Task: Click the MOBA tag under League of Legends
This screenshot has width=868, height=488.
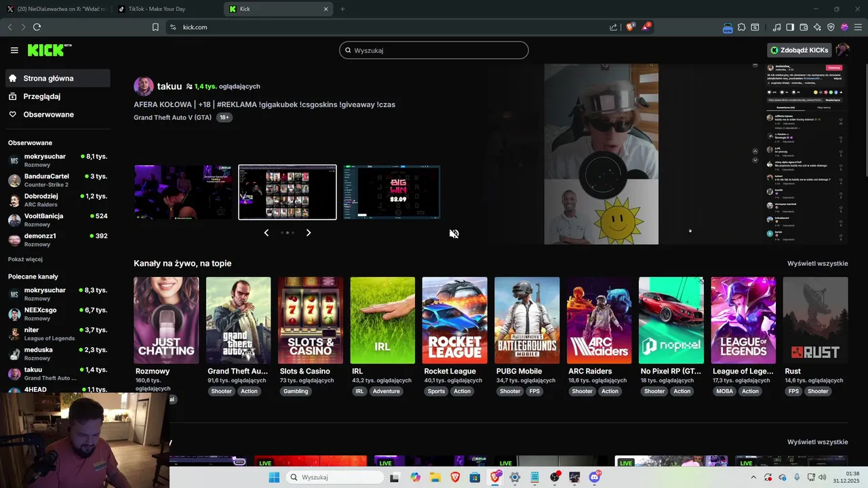Action: tap(725, 391)
